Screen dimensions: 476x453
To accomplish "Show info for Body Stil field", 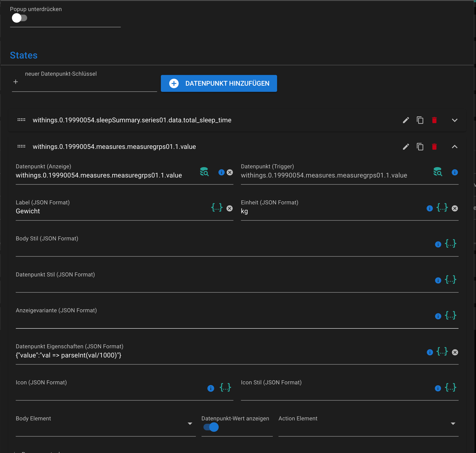I will (x=438, y=244).
